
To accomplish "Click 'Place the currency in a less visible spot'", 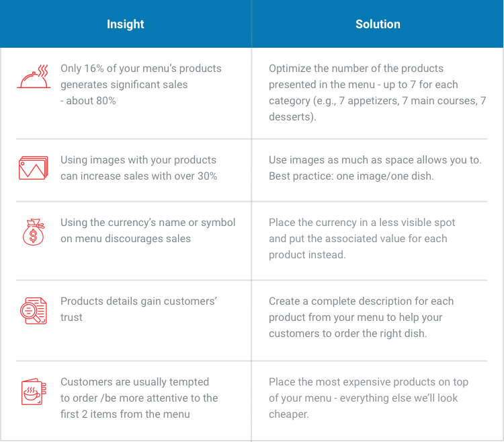I will pyautogui.click(x=362, y=223).
